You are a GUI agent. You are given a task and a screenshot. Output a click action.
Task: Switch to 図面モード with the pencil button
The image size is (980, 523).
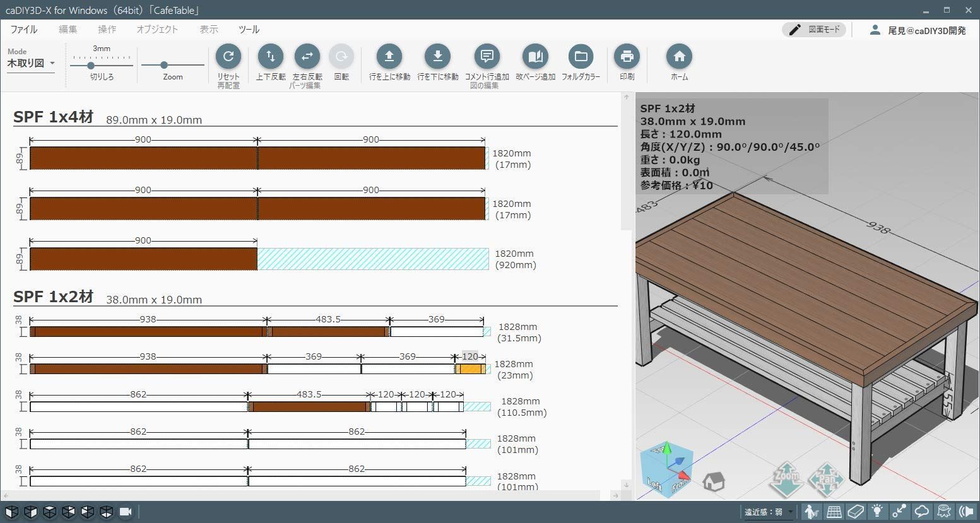[813, 29]
